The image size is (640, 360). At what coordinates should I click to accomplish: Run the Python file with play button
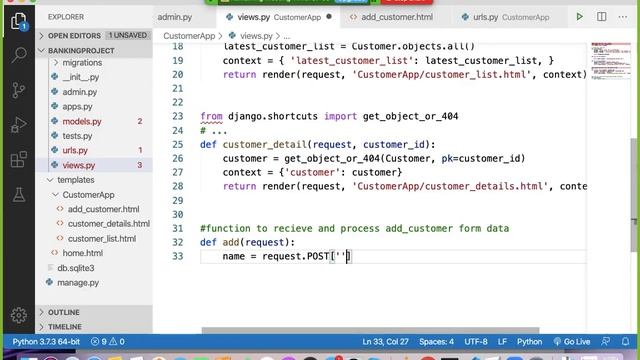click(579, 17)
